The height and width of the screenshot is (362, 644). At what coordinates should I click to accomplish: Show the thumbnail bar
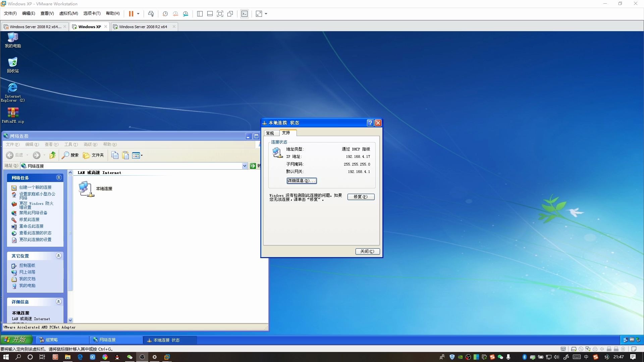pyautogui.click(x=210, y=14)
